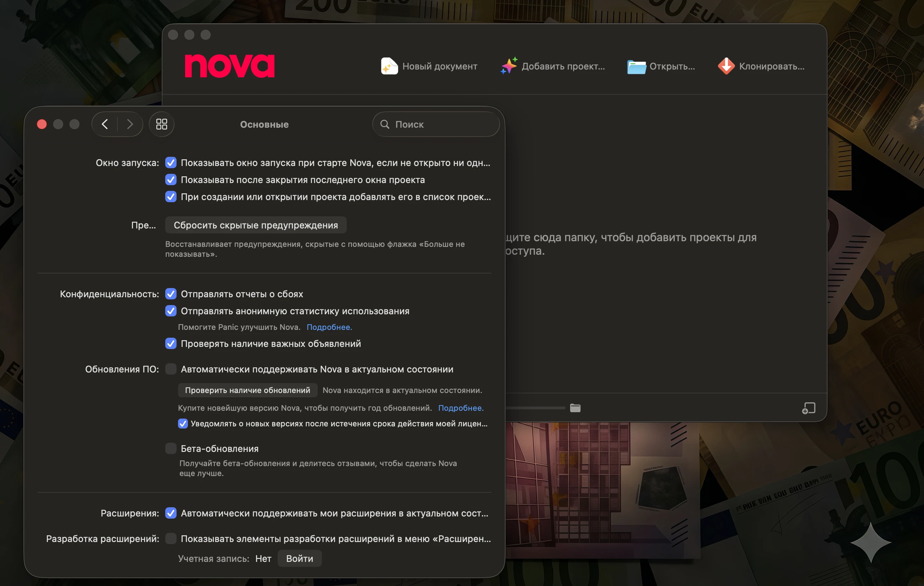
Task: Select Клонировать… in the Nova launcher window
Action: [x=761, y=66]
